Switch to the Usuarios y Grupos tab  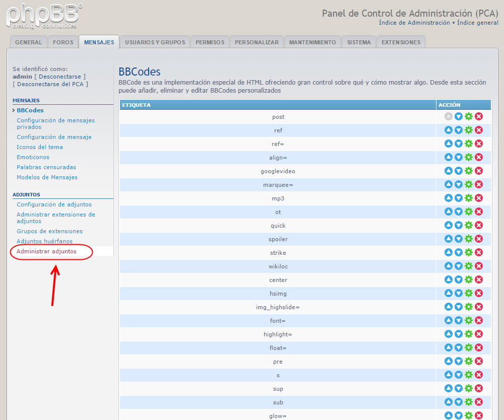(155, 42)
